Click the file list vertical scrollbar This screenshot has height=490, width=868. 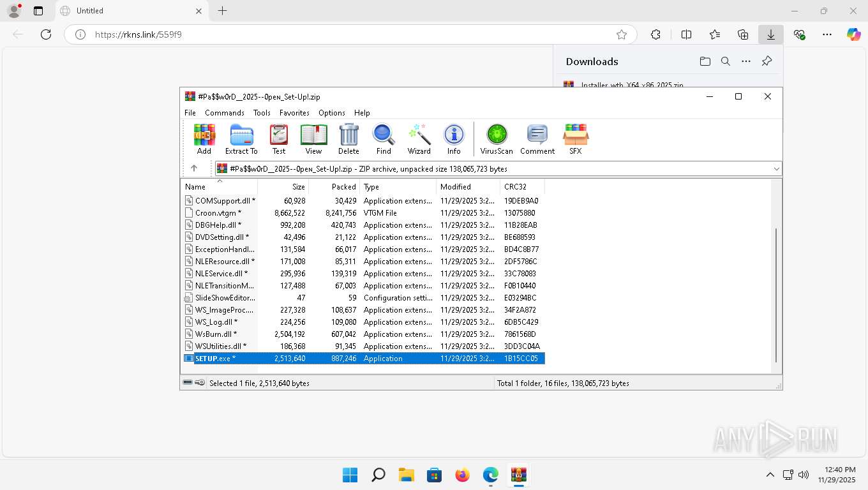tap(777, 295)
